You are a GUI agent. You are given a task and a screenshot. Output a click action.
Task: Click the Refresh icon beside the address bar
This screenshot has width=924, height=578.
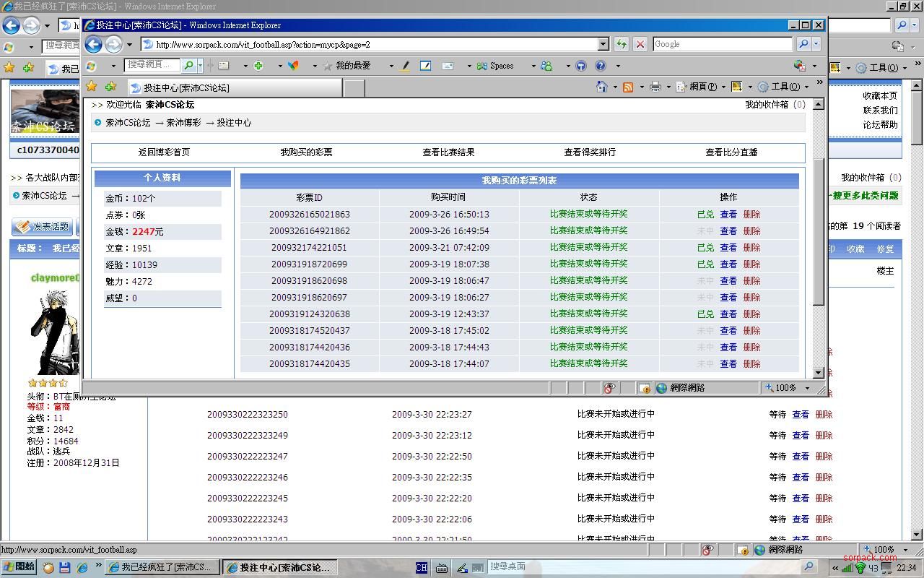point(621,44)
